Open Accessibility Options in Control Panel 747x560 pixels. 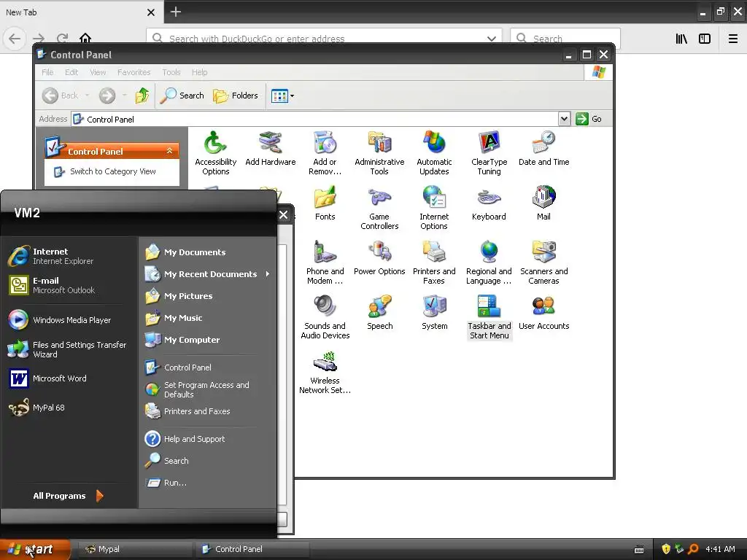point(215,153)
